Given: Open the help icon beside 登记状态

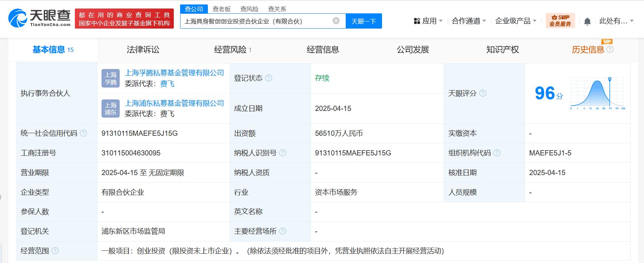Looking at the screenshot, I should [269, 78].
